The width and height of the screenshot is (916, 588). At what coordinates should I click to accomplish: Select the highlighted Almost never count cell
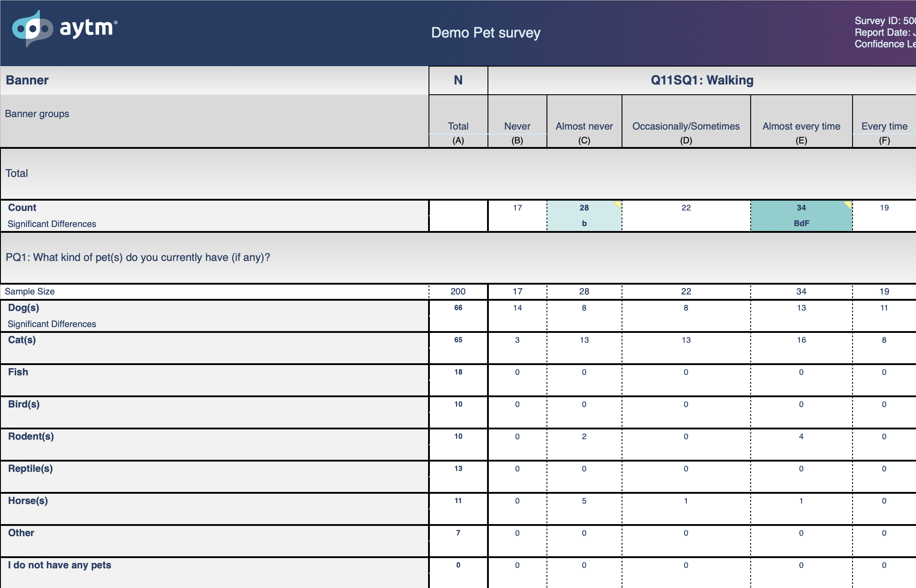coord(584,216)
